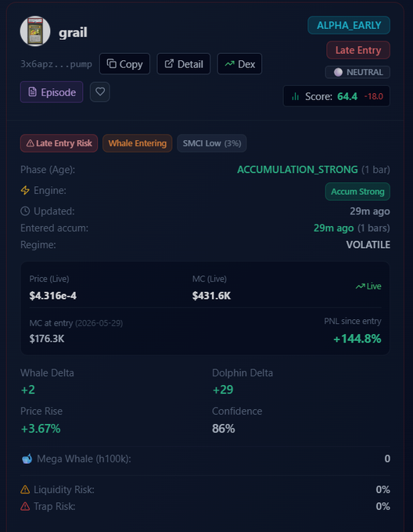
Task: Click the VOLATILE regime value
Action: pos(368,245)
